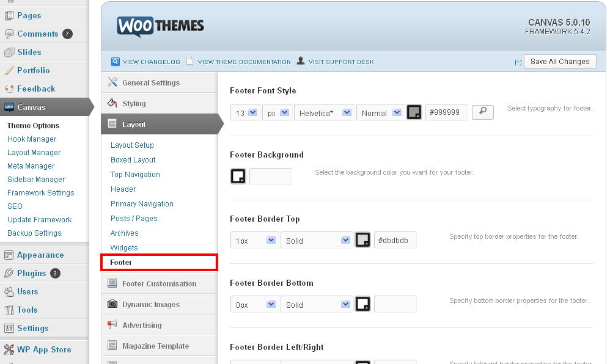The width and height of the screenshot is (610, 364).
Task: Open Footer Border Bottom width dropdown
Action: pos(254,305)
